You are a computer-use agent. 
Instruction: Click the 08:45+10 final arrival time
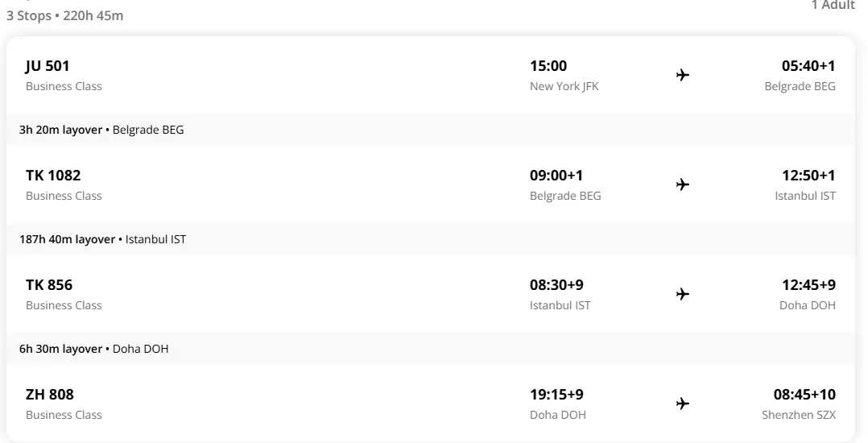pos(804,395)
